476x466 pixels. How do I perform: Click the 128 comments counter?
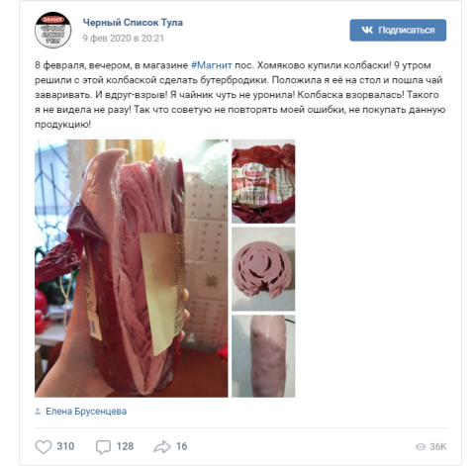(x=125, y=446)
